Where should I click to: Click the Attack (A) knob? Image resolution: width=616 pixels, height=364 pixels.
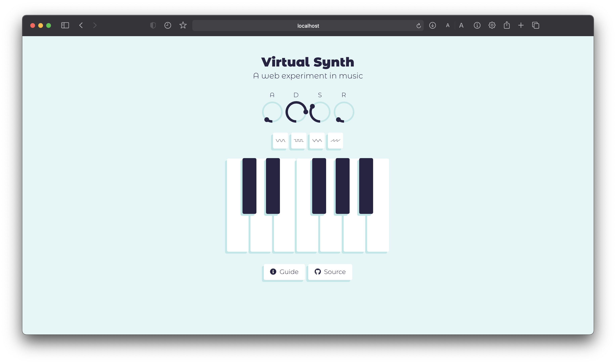[x=272, y=112]
